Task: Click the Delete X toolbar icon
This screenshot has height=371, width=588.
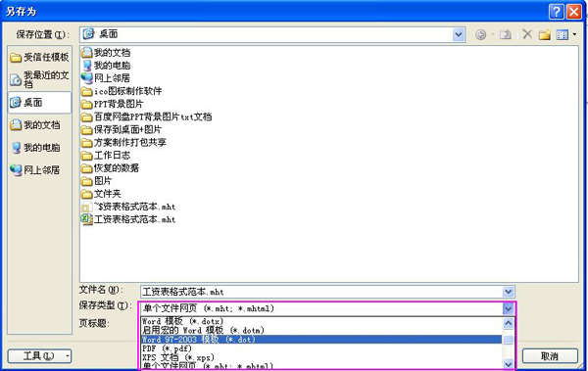Action: [527, 34]
